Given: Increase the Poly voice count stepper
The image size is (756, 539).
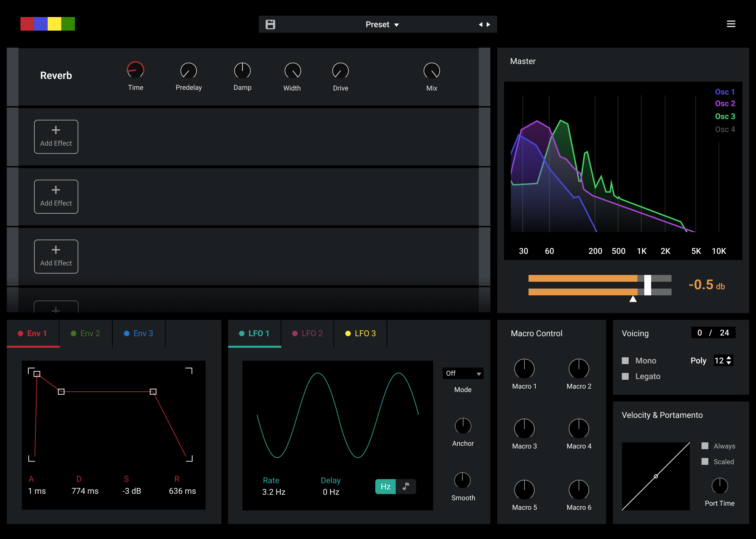Looking at the screenshot, I should (729, 358).
